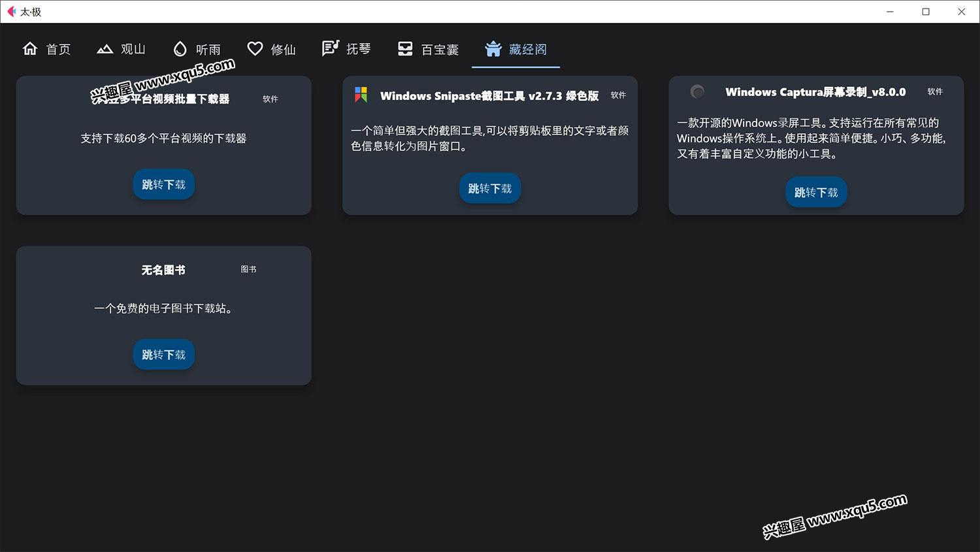This screenshot has height=552, width=980.
Task: Click the 软件 tag on the Snipaste card
Action: click(618, 95)
